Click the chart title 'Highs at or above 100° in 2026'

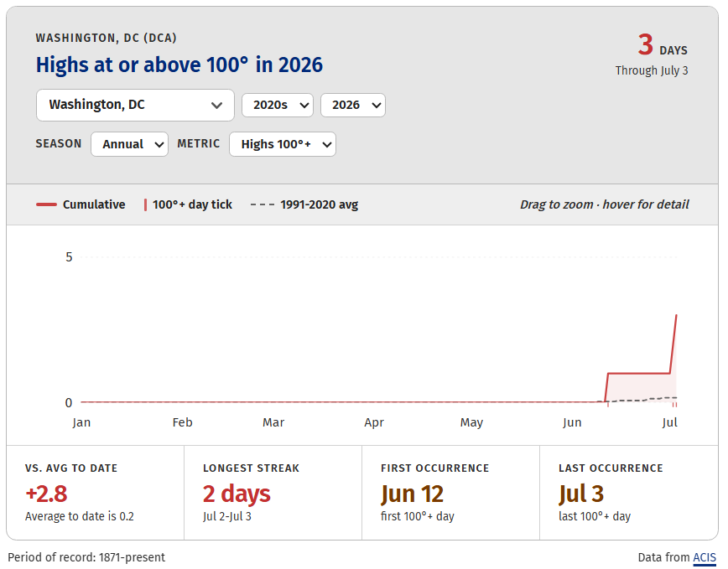click(179, 65)
